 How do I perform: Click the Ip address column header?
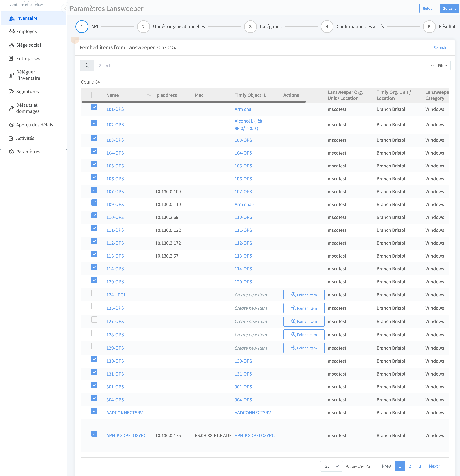pyautogui.click(x=166, y=95)
